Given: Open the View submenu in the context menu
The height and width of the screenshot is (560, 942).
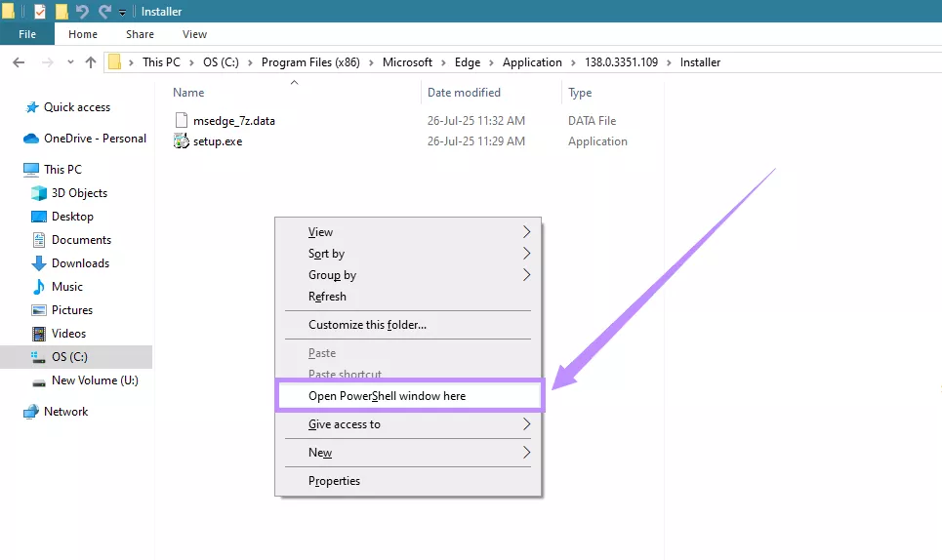Looking at the screenshot, I should 408,231.
